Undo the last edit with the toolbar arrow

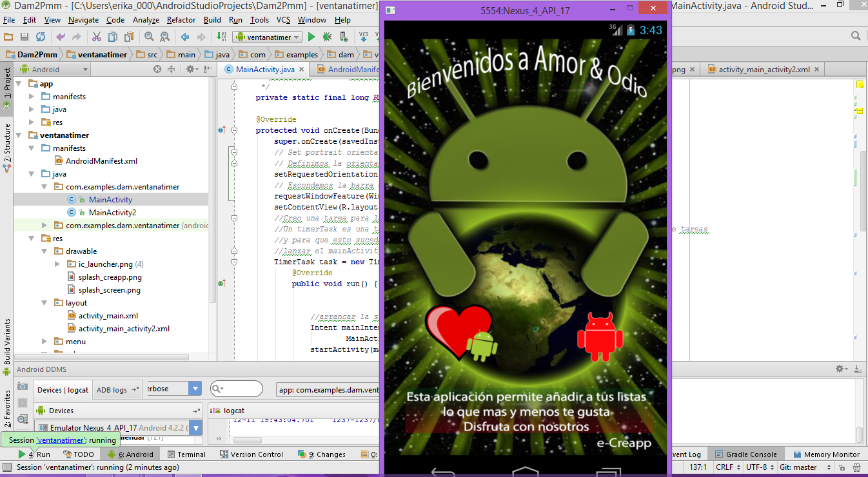pyautogui.click(x=61, y=37)
